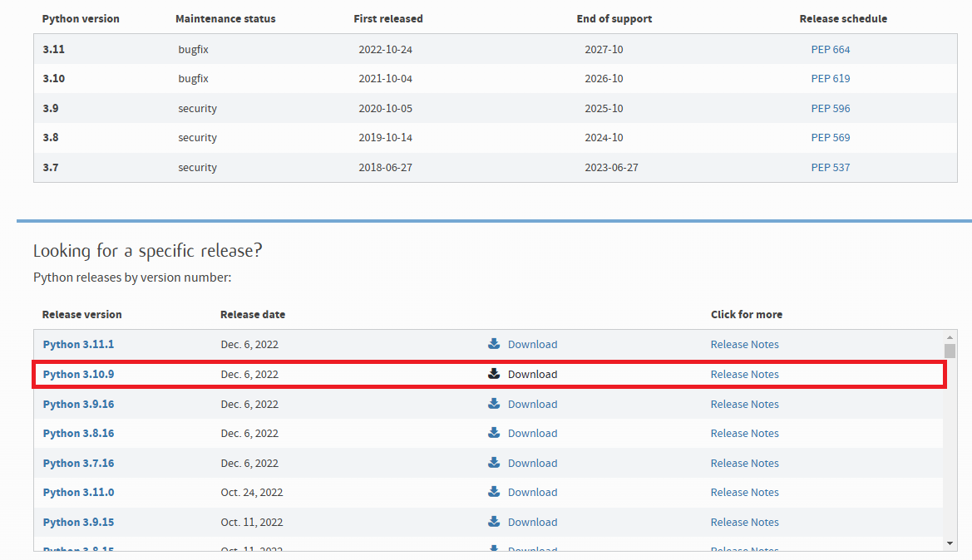Image resolution: width=972 pixels, height=560 pixels.
Task: Click the 'Maintenance status' column header
Action: 225,18
